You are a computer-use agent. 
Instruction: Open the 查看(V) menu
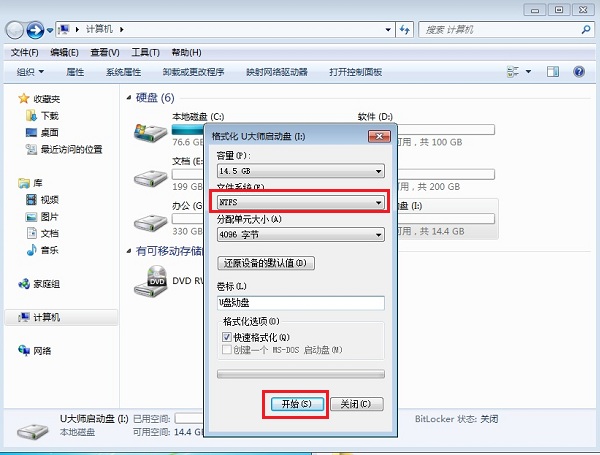click(x=105, y=52)
